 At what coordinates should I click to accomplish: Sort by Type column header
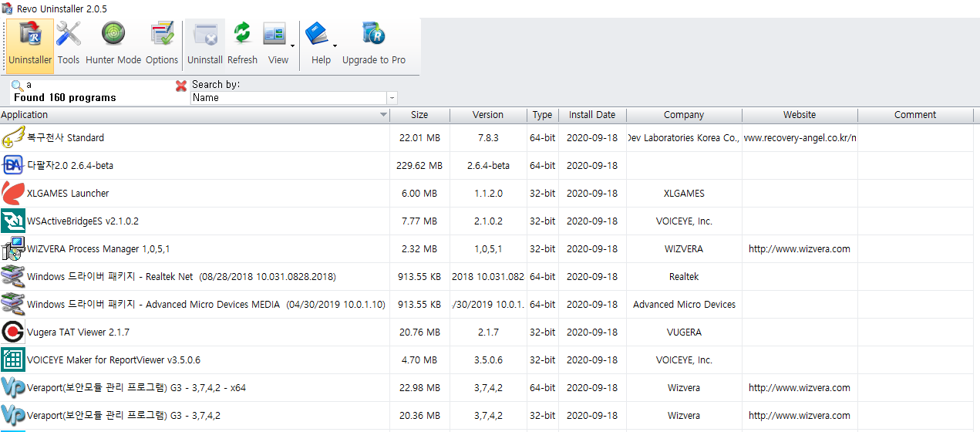pyautogui.click(x=543, y=115)
